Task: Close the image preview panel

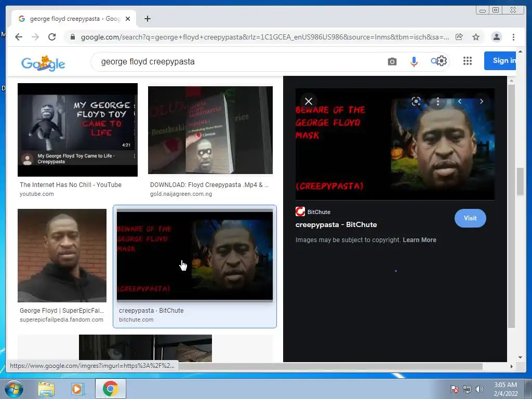Action: tap(309, 101)
